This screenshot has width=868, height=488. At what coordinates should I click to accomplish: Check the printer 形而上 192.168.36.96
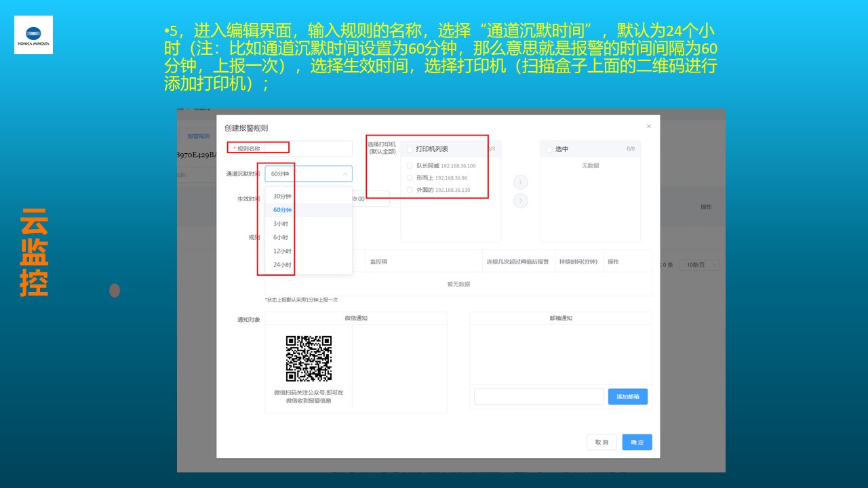[410, 178]
